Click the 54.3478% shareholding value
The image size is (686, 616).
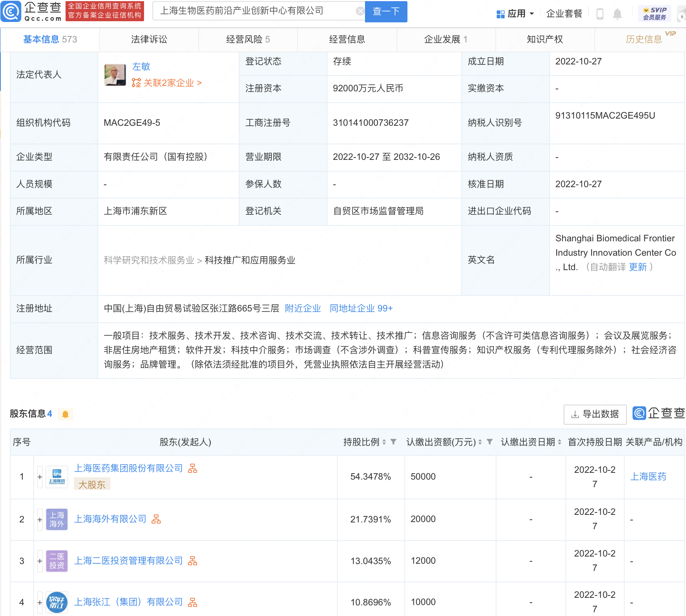click(371, 477)
